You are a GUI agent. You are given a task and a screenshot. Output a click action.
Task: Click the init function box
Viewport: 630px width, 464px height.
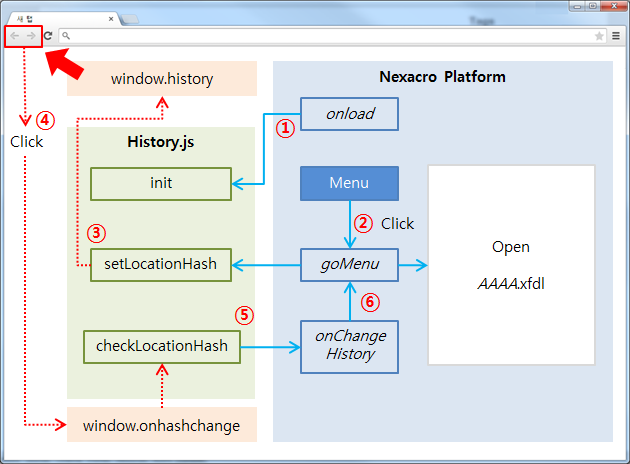161,183
